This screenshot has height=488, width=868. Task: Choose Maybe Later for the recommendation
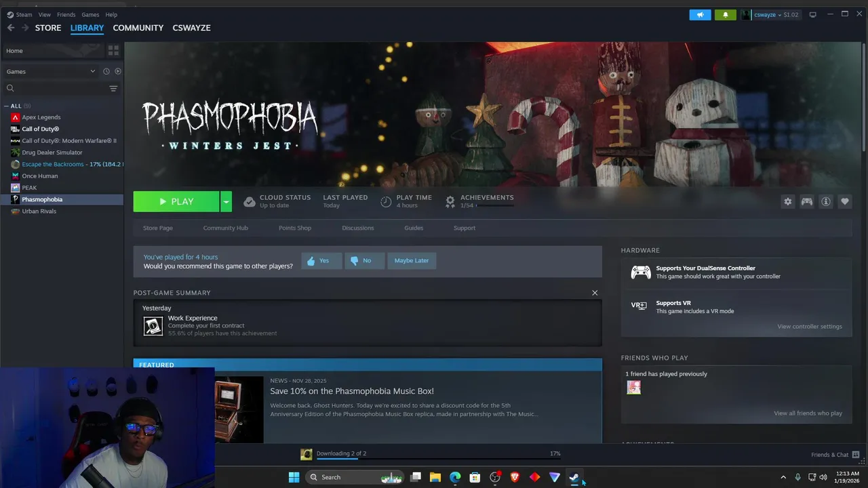pos(412,260)
